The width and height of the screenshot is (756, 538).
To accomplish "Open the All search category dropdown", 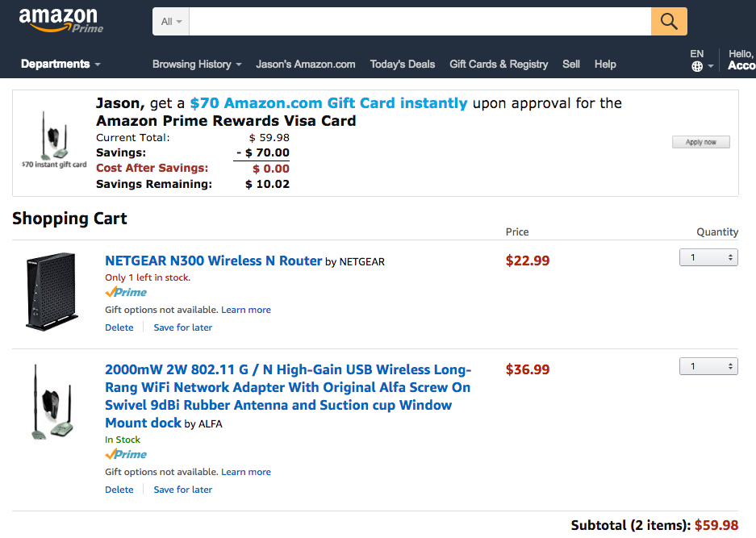I will click(x=171, y=22).
